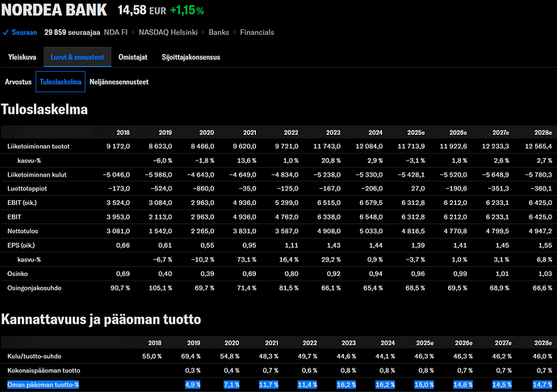Click the highlighted 14,7 % ROE for 2028e

[542, 385]
